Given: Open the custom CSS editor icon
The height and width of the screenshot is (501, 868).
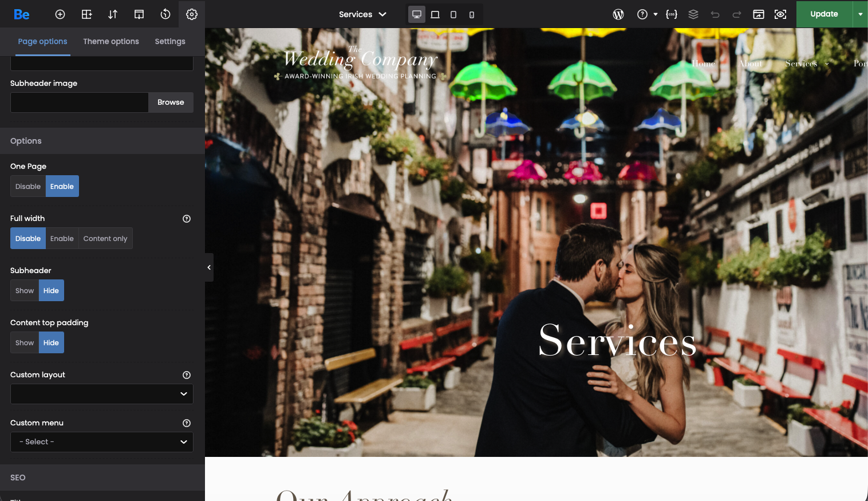Looking at the screenshot, I should pyautogui.click(x=672, y=14).
